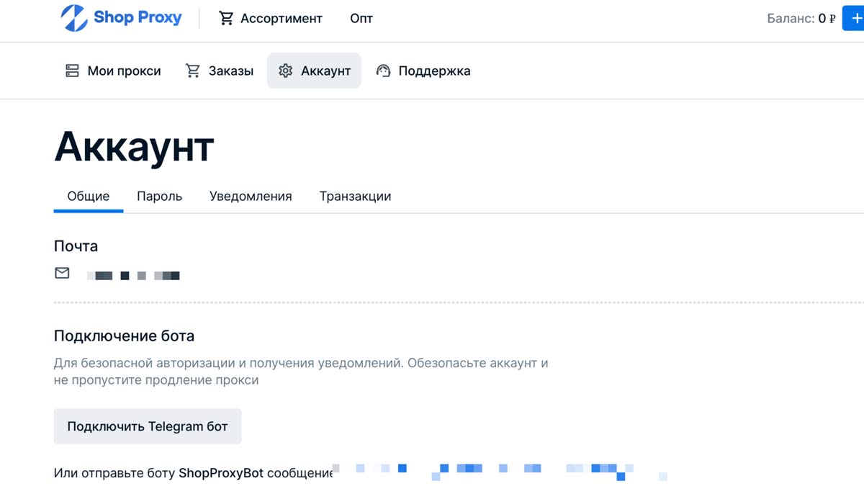Click the server icon for Мои прокси
This screenshot has height=504, width=864.
click(x=72, y=71)
